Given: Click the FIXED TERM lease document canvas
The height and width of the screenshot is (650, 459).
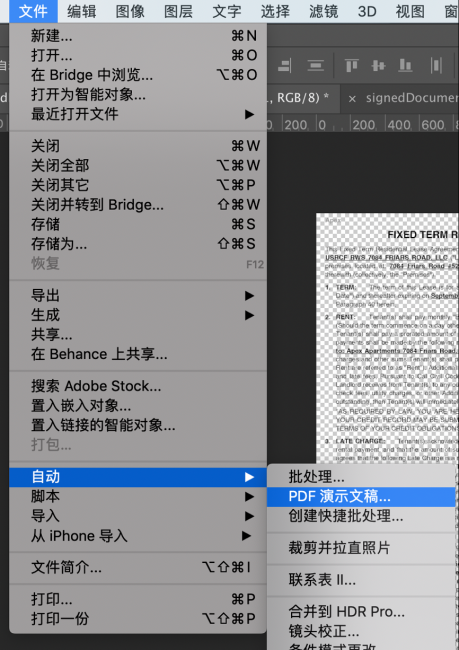Looking at the screenshot, I should point(387,338).
